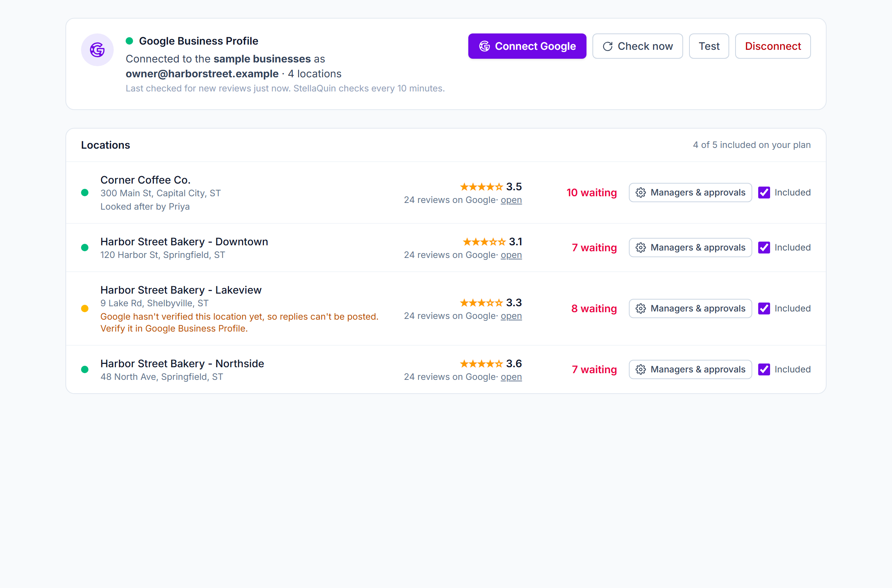Click the Google Business Profile logo avatar
Viewport: 892px width, 588px height.
[97, 50]
